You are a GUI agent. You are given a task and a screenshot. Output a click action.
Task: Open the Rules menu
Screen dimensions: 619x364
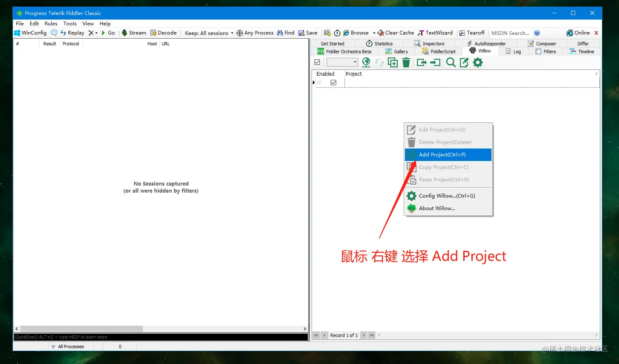point(51,24)
